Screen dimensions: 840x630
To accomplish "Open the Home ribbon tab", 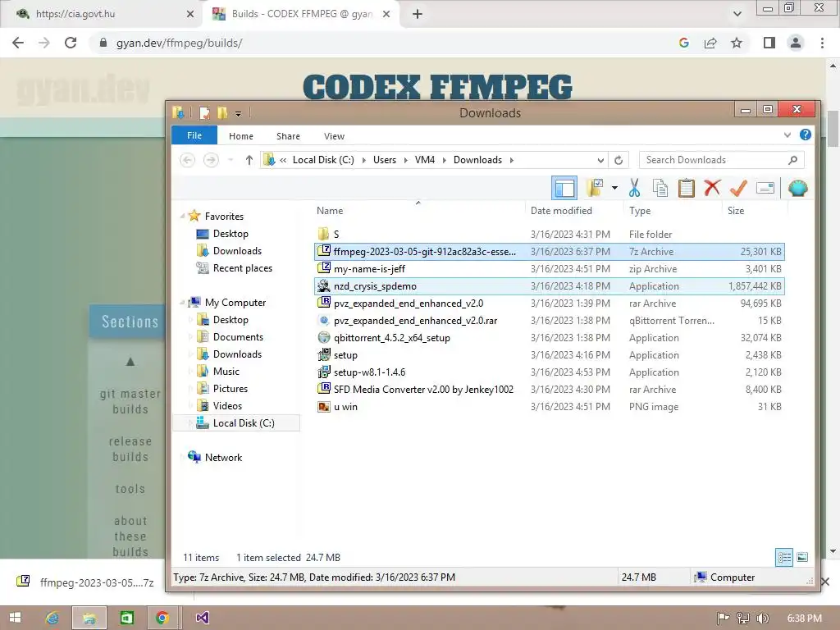I will pos(241,136).
